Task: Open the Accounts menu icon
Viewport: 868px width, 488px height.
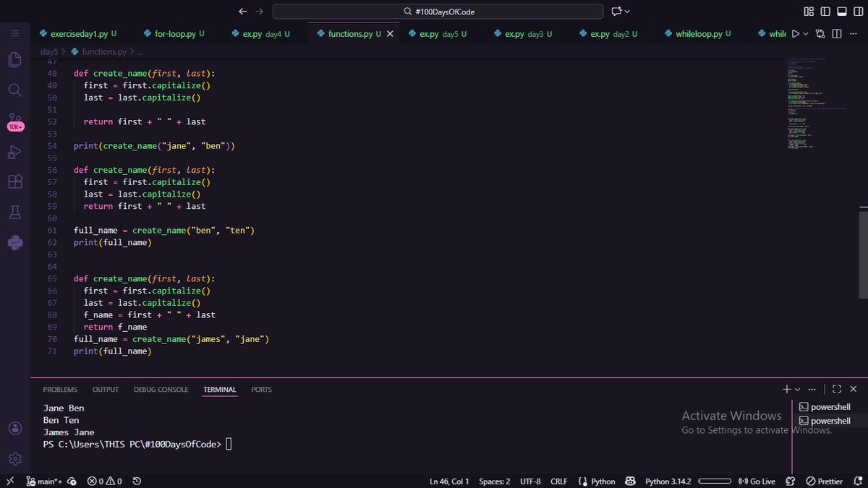Action: (14, 429)
